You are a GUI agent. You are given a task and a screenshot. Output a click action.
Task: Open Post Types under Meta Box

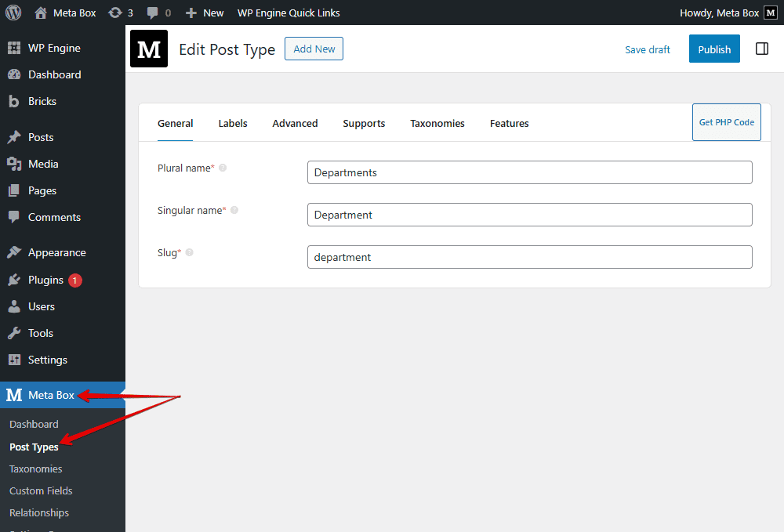pos(33,447)
